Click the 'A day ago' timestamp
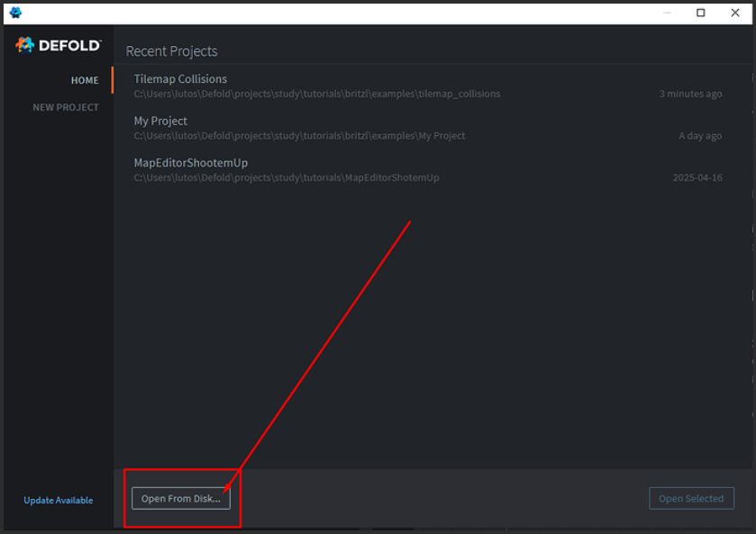Image resolution: width=756 pixels, height=534 pixels. (700, 136)
